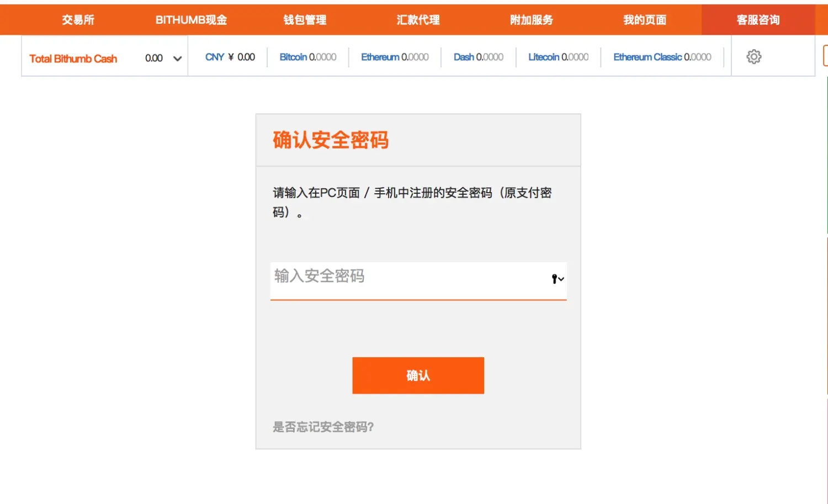Select the Bitcoin balance entry
Image resolution: width=828 pixels, height=504 pixels.
pyautogui.click(x=308, y=56)
